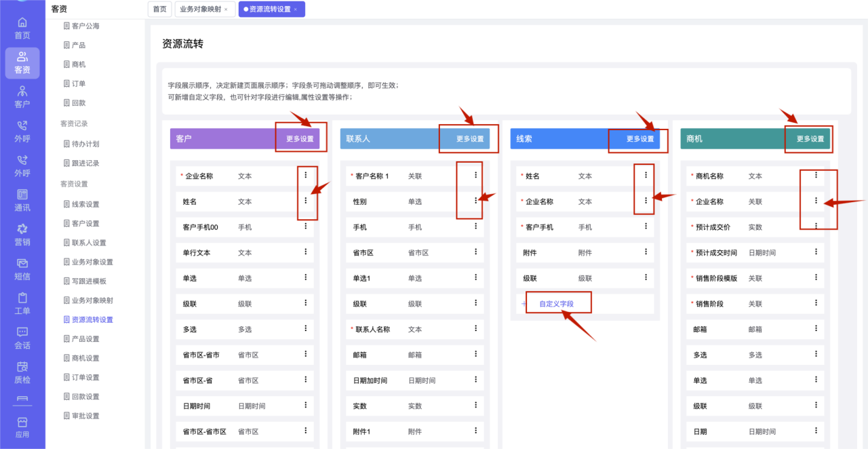The width and height of the screenshot is (868, 449).
Task: Open three-dot menu for 销售阶段模版 field
Action: tap(816, 277)
